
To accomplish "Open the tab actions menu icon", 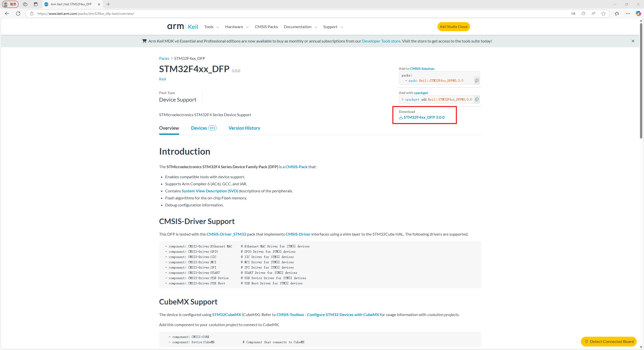I will 36,4.
